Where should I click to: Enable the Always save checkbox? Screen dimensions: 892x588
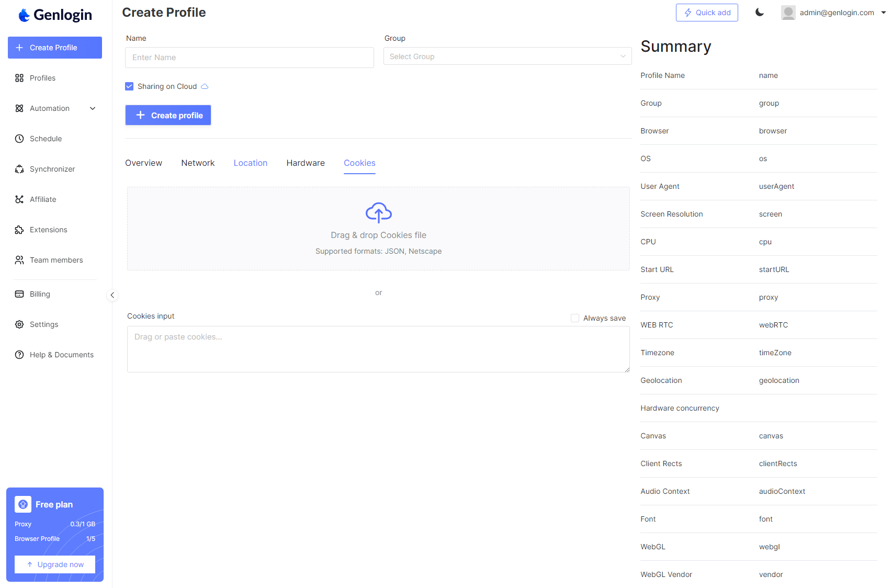click(x=574, y=318)
